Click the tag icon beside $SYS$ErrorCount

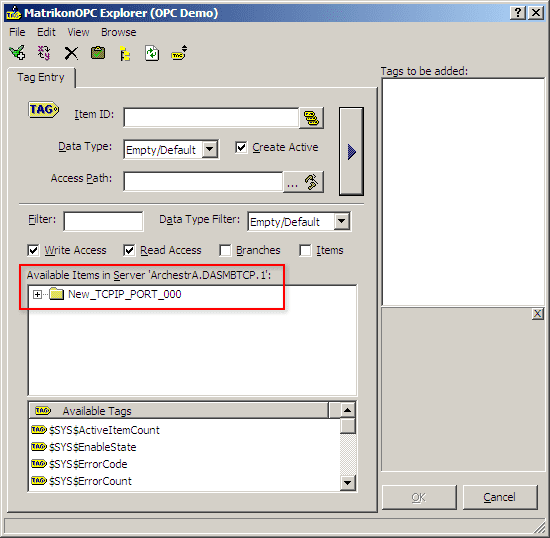39,480
